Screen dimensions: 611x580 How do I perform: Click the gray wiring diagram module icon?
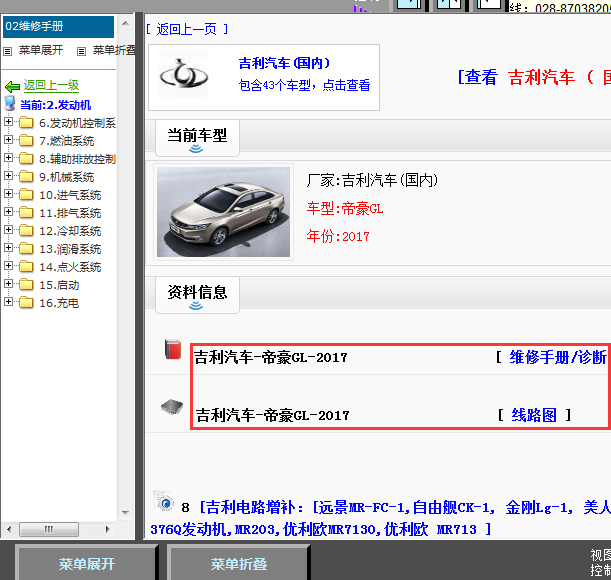click(x=172, y=407)
